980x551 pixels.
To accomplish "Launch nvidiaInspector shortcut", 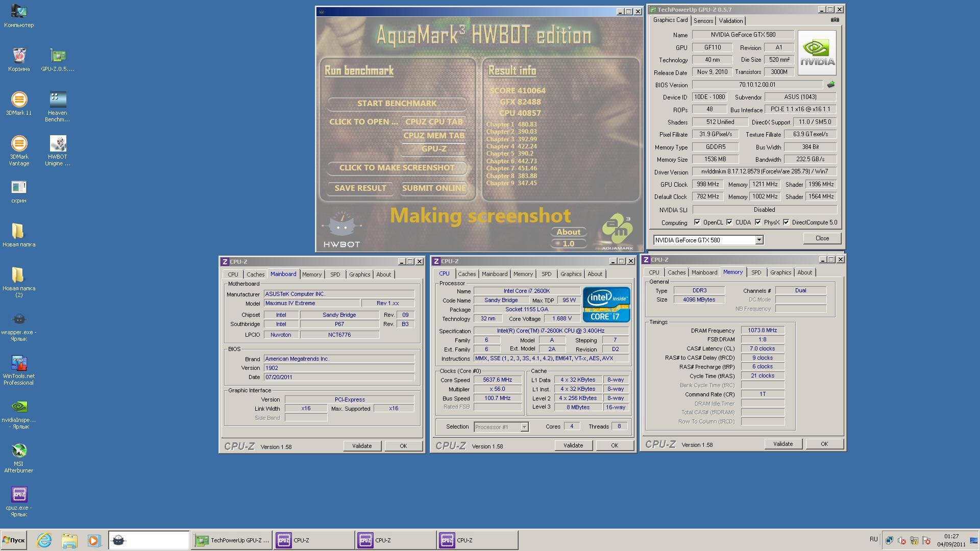I will pyautogui.click(x=19, y=414).
